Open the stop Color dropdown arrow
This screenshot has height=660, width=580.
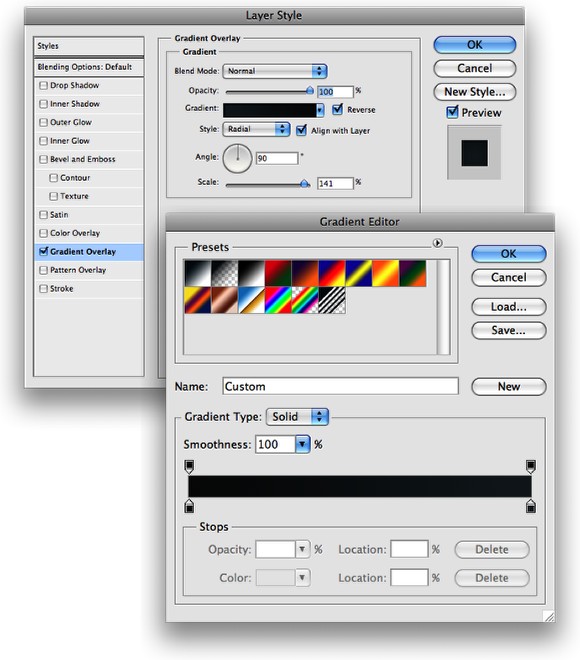(x=302, y=578)
